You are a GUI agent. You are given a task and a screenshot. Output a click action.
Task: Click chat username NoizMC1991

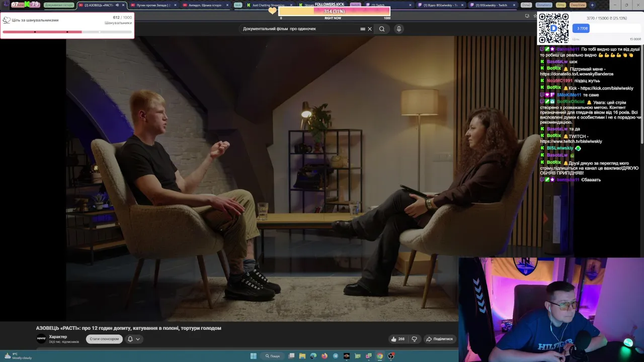[x=559, y=80]
